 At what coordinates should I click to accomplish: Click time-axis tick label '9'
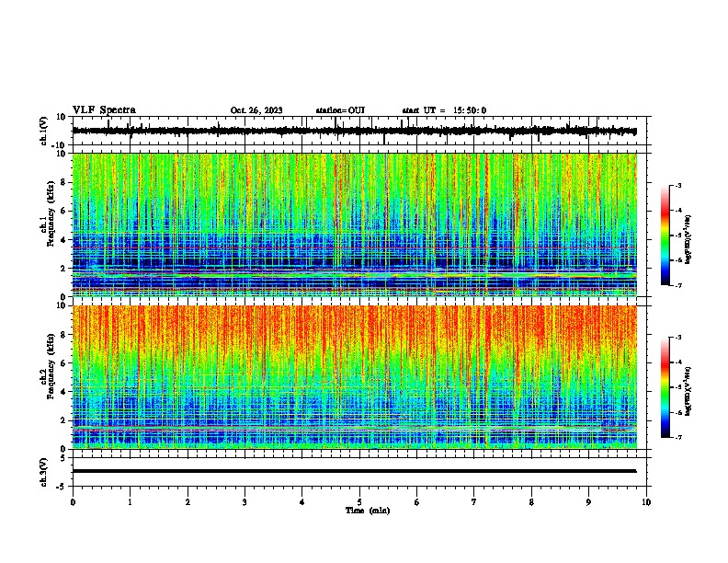tap(588, 502)
